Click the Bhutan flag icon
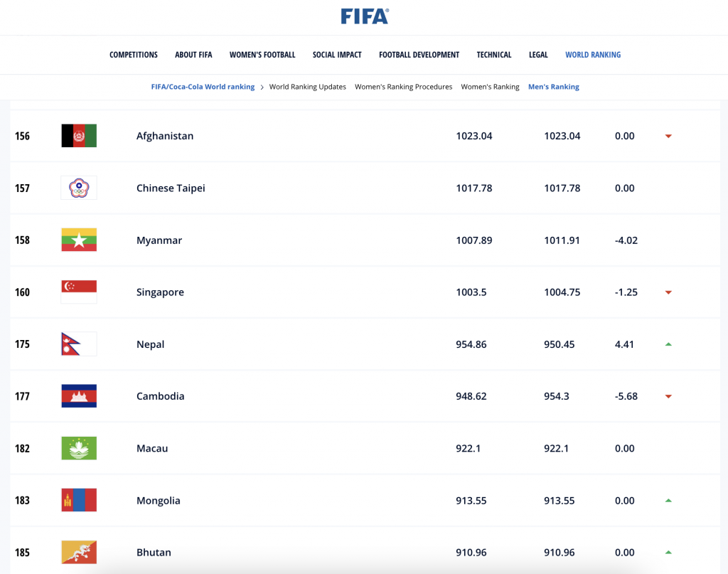 [79, 552]
